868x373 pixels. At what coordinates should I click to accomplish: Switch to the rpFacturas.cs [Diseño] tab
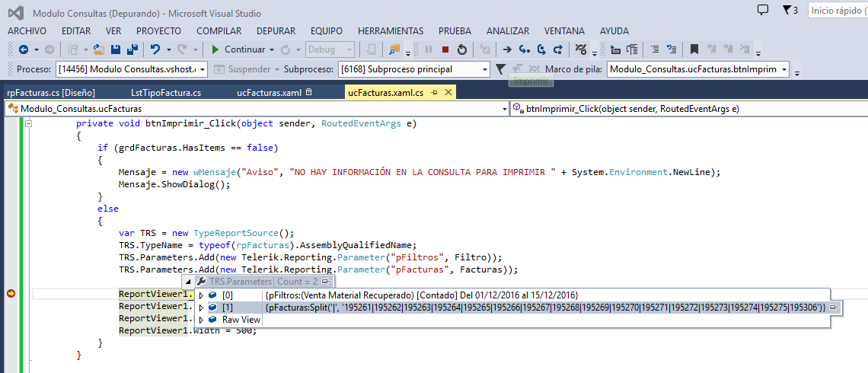[x=52, y=93]
